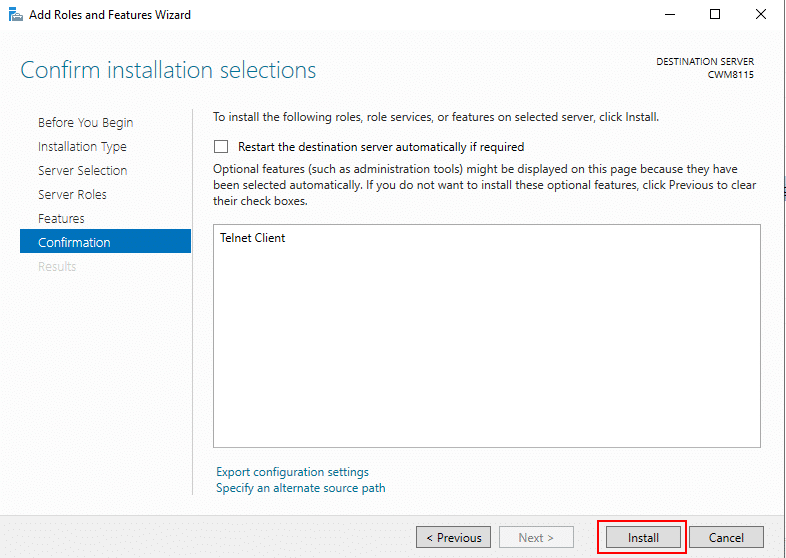The image size is (786, 558).
Task: Cancel the Add Roles wizard
Action: (726, 537)
